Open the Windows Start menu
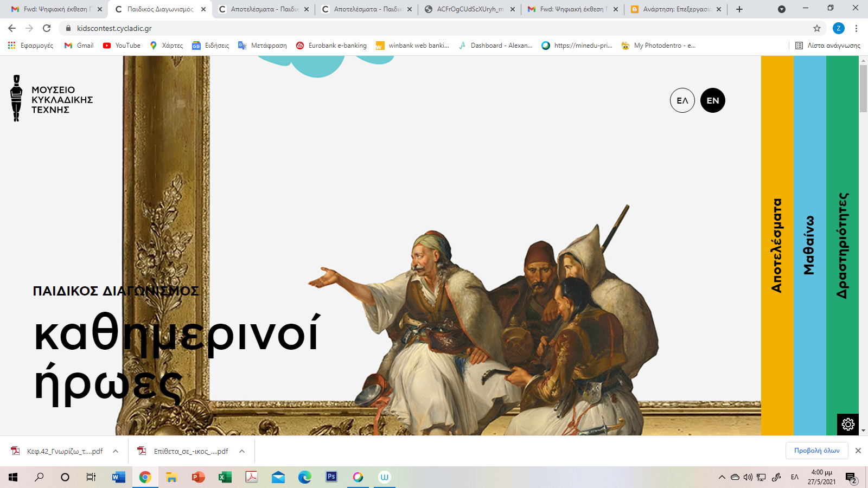 point(13,477)
